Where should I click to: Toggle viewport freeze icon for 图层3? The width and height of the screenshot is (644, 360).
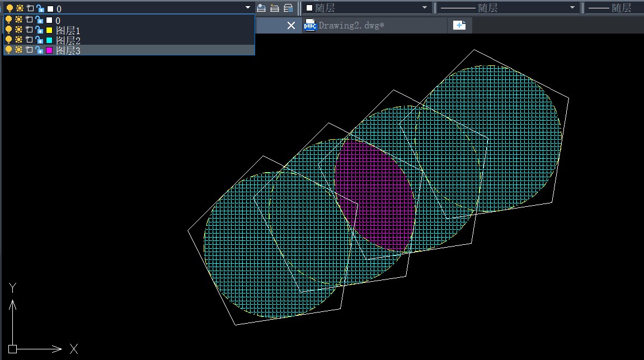coord(29,50)
